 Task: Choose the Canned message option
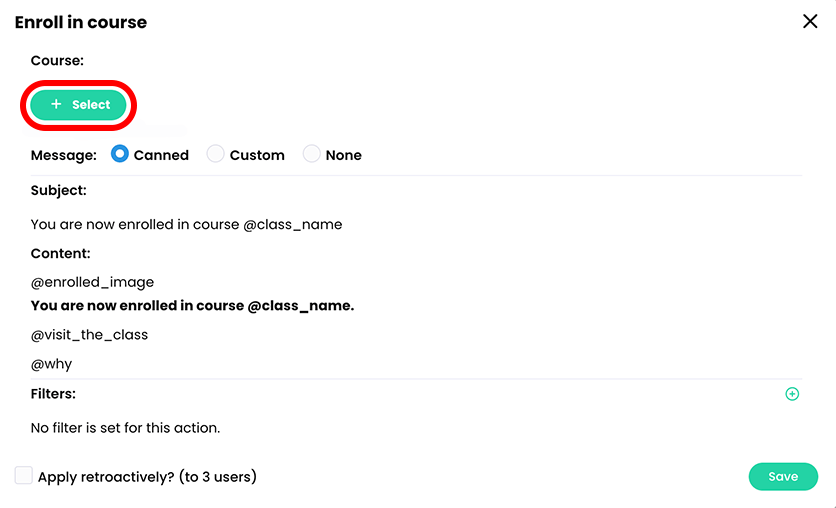120,154
